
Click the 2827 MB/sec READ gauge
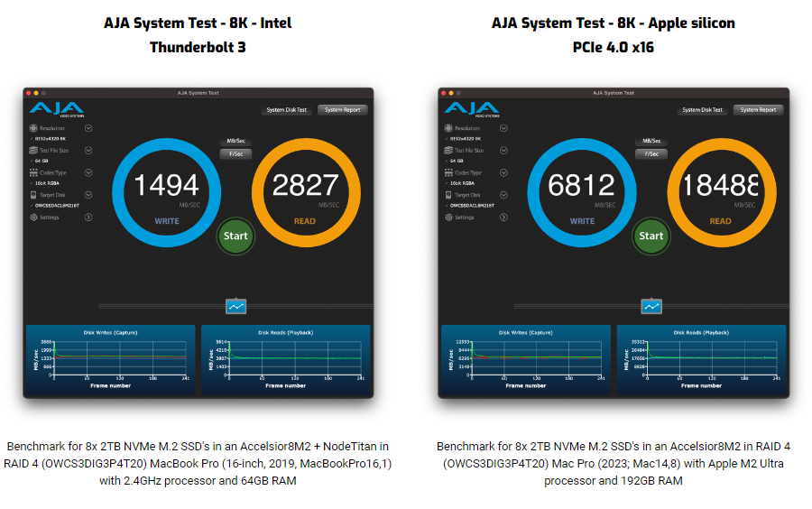[306, 192]
